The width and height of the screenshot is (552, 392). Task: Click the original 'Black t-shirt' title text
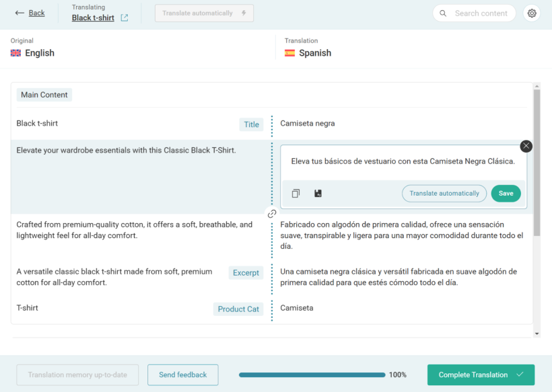37,124
